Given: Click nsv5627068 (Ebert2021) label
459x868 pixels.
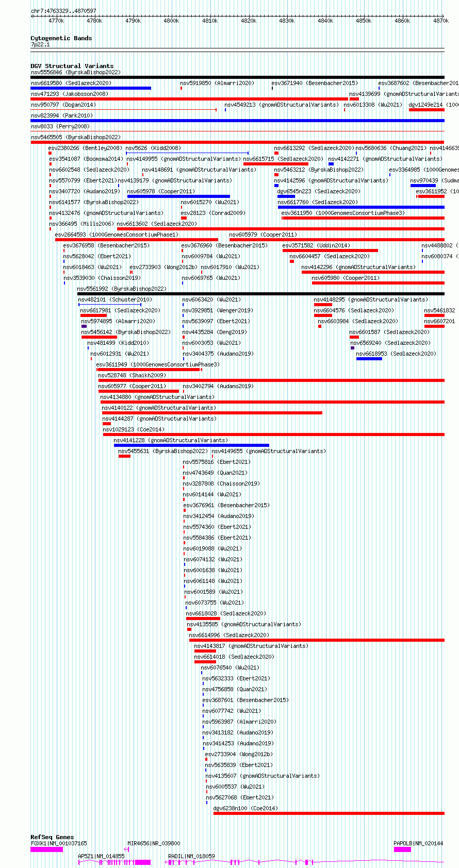Looking at the screenshot, I should click(x=240, y=797).
